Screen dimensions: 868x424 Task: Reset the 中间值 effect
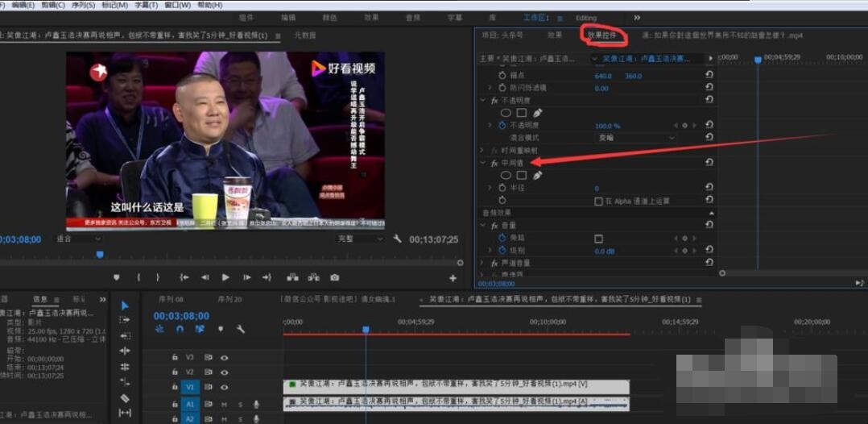coord(709,162)
